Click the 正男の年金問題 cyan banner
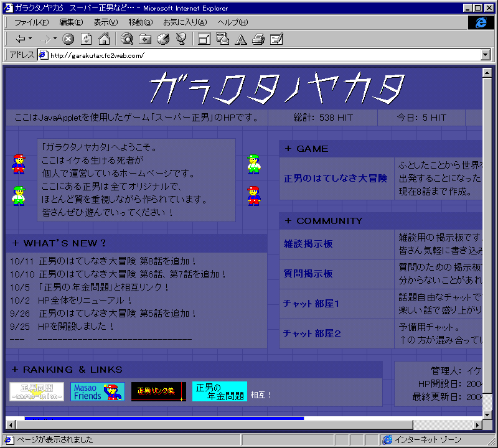This screenshot has width=498, height=448. (220, 391)
